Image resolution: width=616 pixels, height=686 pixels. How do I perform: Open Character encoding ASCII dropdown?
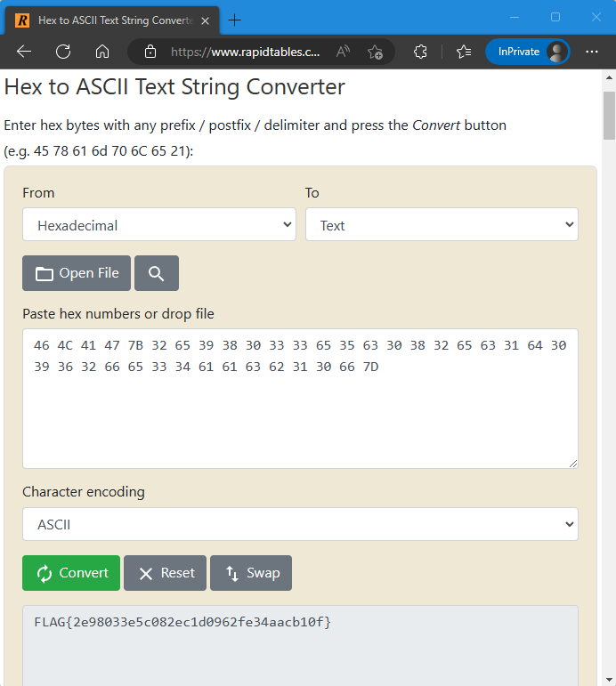pos(300,524)
